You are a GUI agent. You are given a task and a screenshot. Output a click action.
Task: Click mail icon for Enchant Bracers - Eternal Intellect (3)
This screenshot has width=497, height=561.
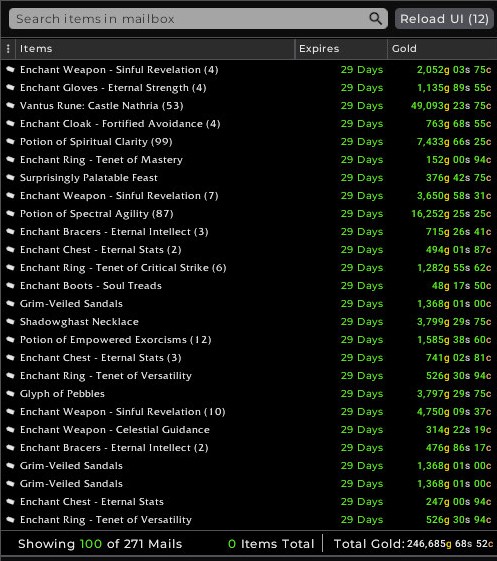pyautogui.click(x=10, y=231)
